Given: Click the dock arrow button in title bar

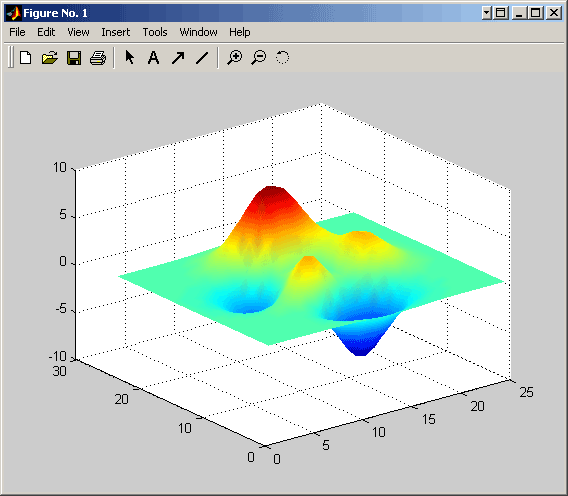Looking at the screenshot, I should pos(486,13).
